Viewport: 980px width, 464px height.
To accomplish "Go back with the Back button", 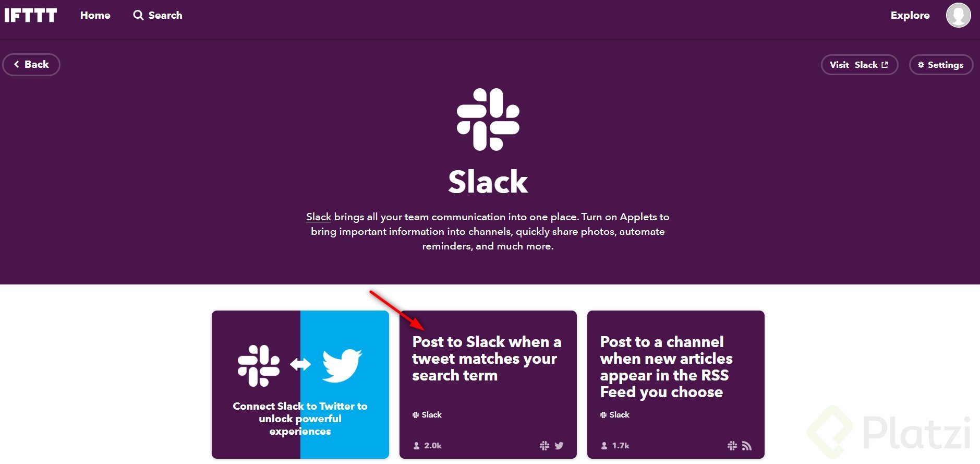I will click(31, 65).
